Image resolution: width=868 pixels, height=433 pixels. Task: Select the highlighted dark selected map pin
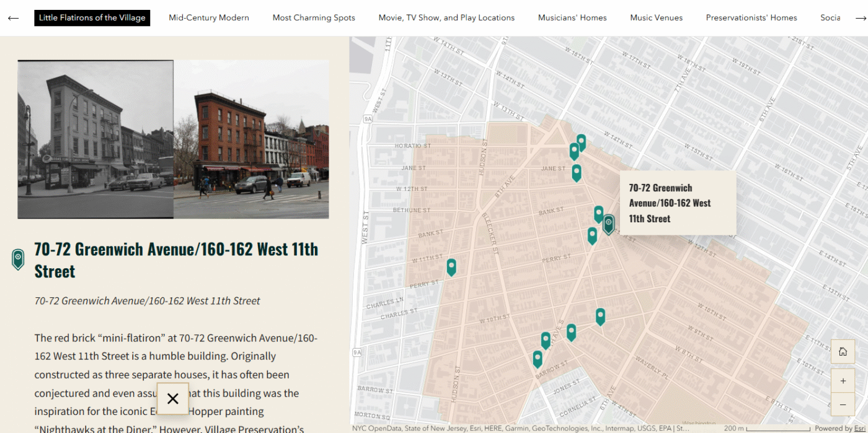coord(609,224)
